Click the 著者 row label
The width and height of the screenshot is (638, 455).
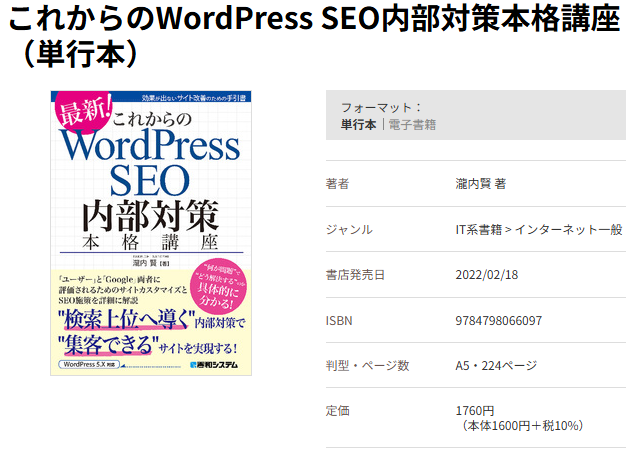337,184
